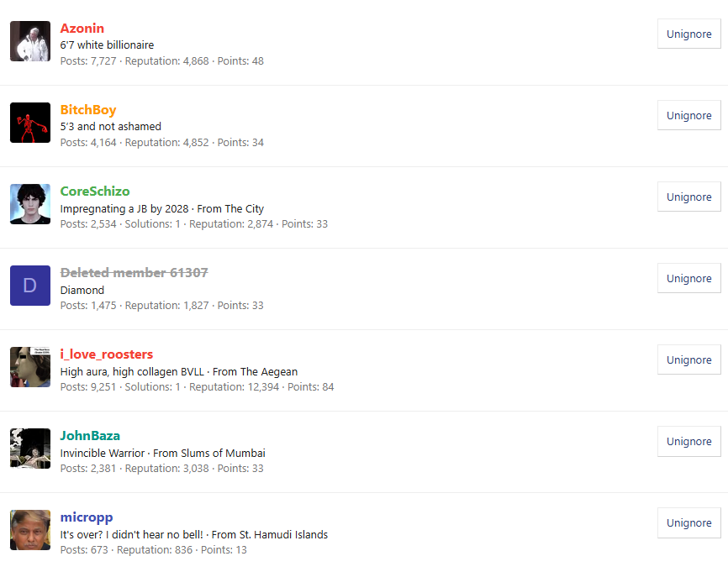Screen dimensions: 728x572
Task: Unignore the user BitchBoy
Action: click(689, 115)
